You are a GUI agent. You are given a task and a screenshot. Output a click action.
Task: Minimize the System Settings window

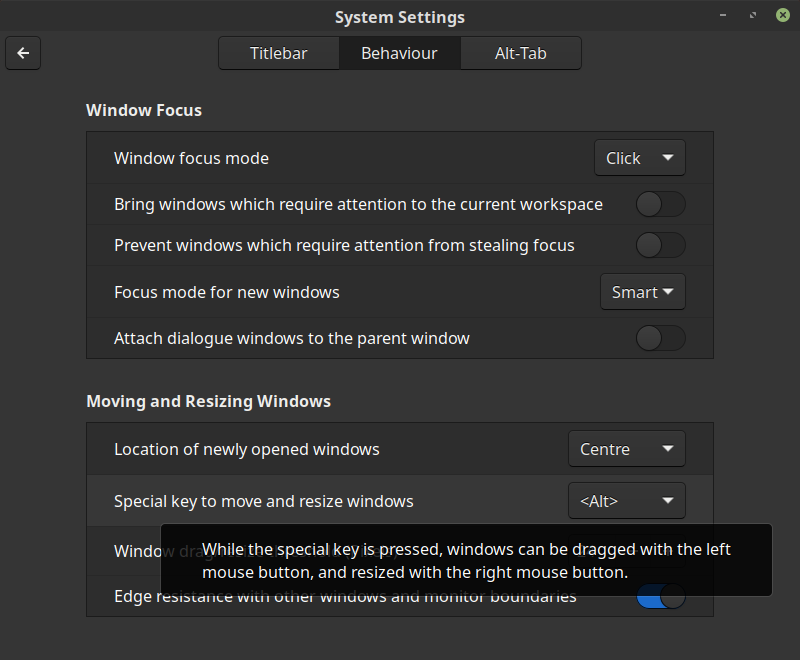point(723,15)
